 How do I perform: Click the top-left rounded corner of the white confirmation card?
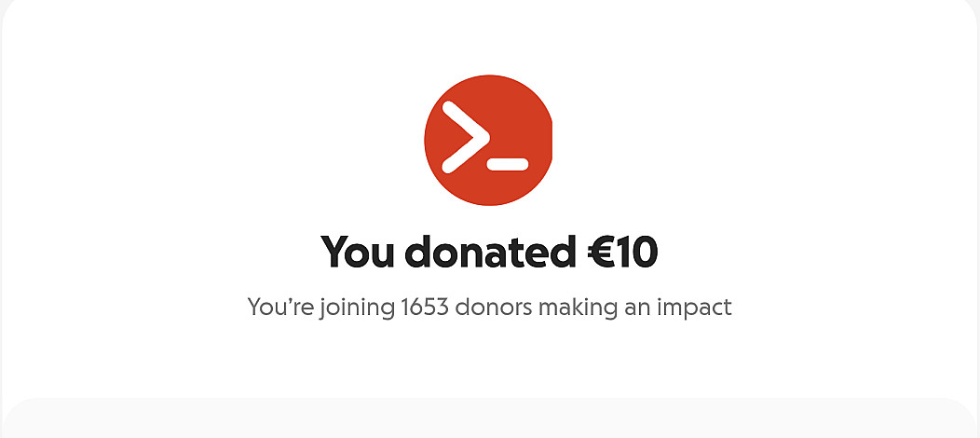[14, 11]
